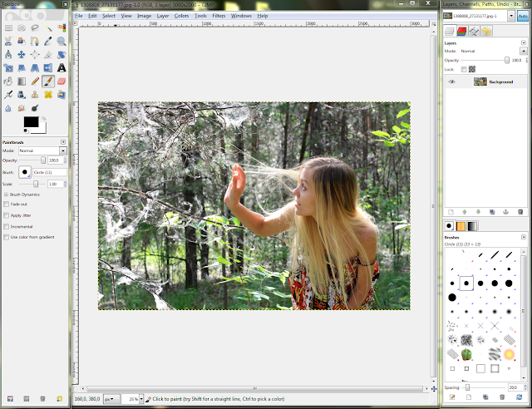Select the Clone stamp tool

pyautogui.click(x=35, y=95)
